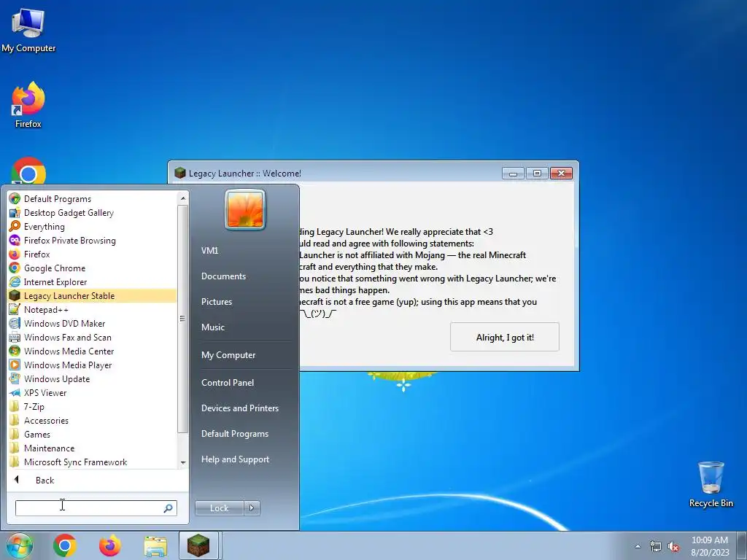This screenshot has width=747, height=560.
Task: Click Windows Update icon
Action: 15,378
